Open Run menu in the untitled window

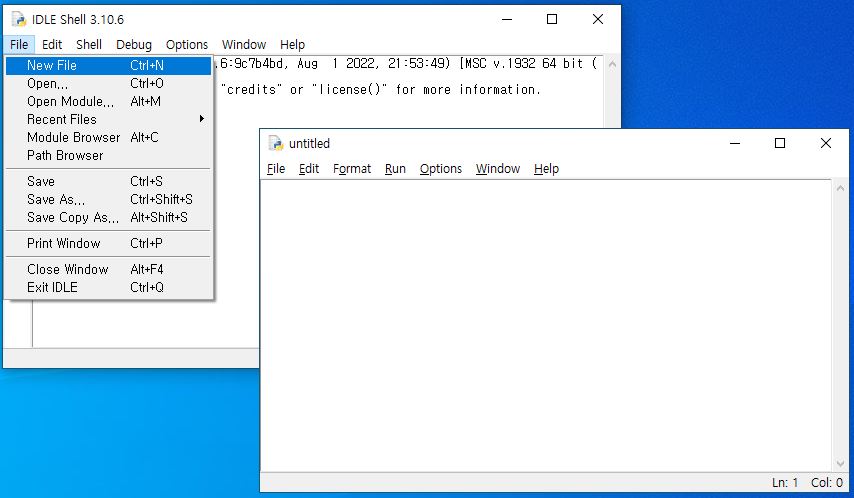395,169
